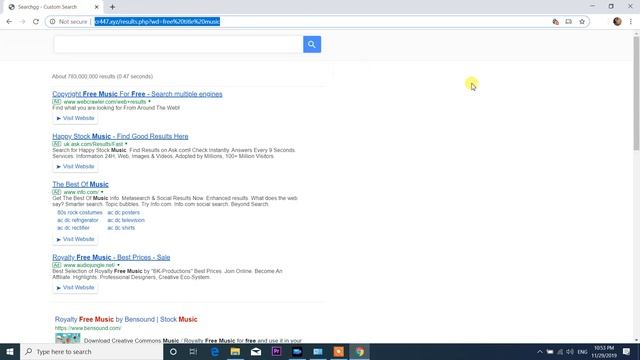Click the Type here to search box
Image resolution: width=640 pixels, height=360 pixels.
point(92,351)
